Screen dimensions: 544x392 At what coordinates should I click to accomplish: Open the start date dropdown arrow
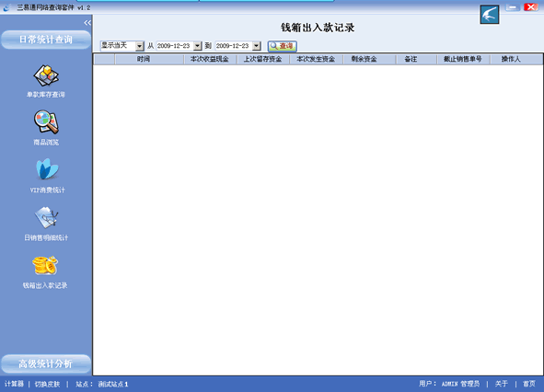[x=197, y=46]
